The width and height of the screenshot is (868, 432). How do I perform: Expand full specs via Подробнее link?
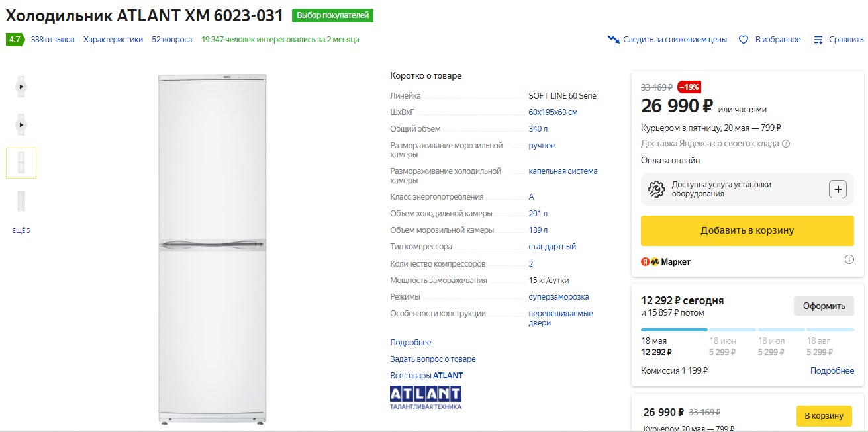409,342
